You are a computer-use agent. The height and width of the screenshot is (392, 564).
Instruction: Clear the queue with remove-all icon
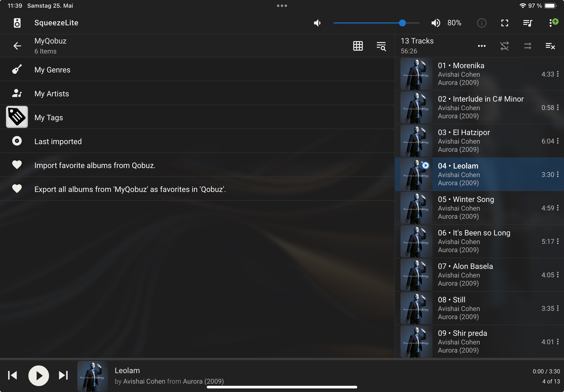click(x=550, y=46)
